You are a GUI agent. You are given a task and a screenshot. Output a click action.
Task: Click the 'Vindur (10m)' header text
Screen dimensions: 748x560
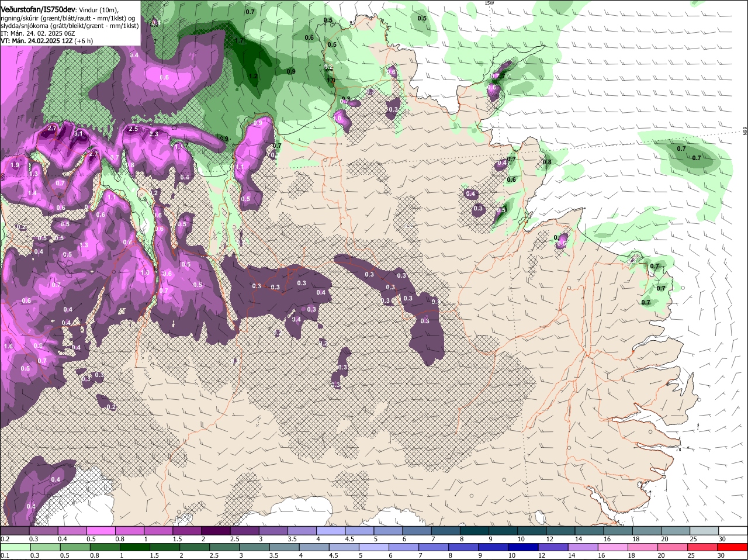[x=98, y=10]
